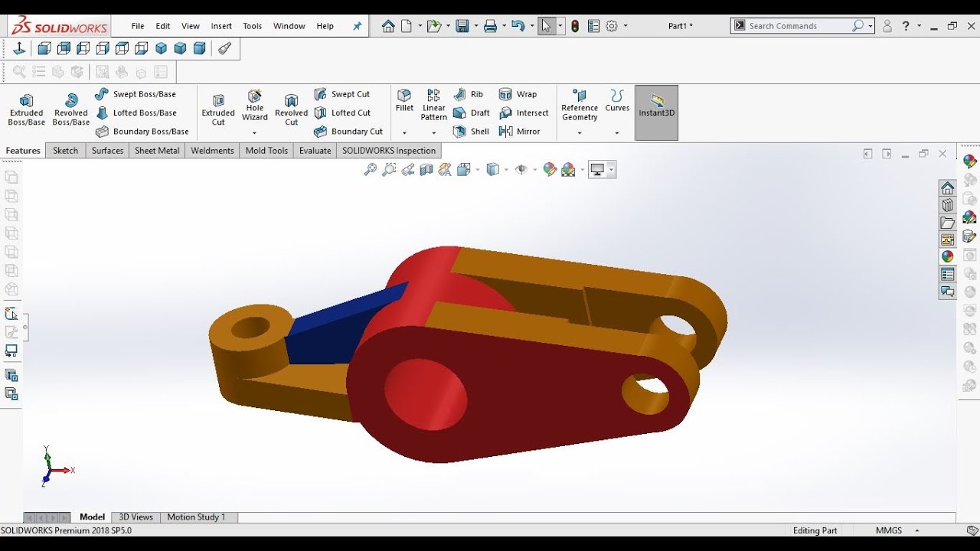Screen dimensions: 980x551
Task: Open the 3D Views tab
Action: pos(136,517)
